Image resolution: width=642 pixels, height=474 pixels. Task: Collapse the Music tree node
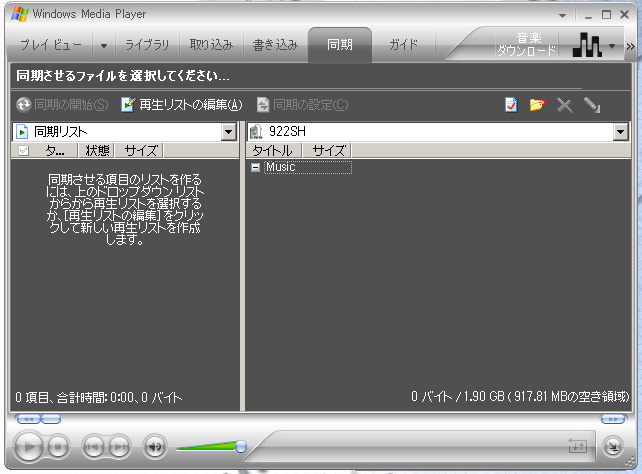click(x=255, y=167)
